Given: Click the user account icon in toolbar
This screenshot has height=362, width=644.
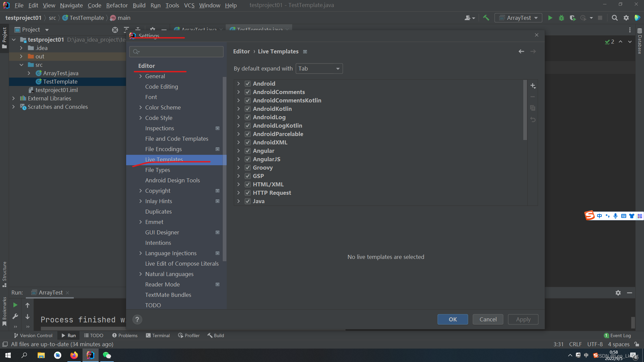Looking at the screenshot, I should (x=470, y=18).
